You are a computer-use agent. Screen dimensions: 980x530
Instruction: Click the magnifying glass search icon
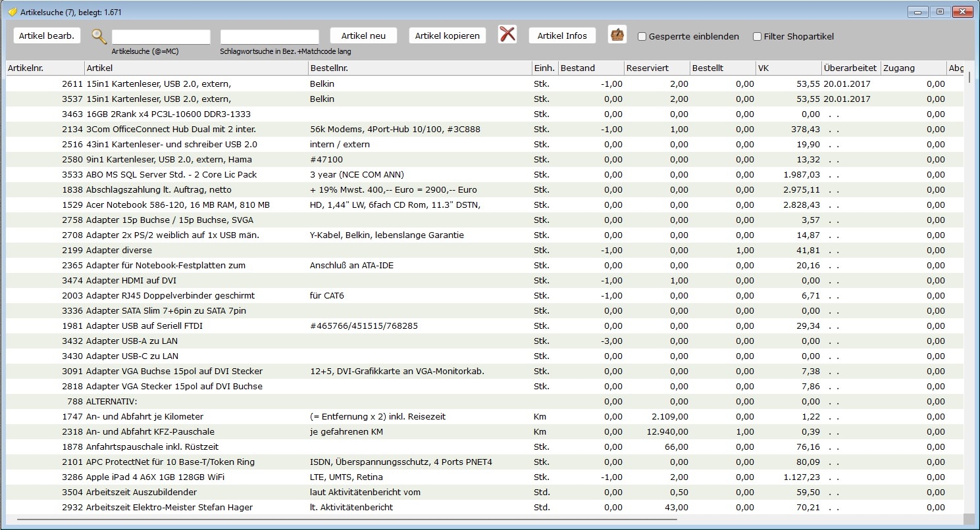click(99, 36)
